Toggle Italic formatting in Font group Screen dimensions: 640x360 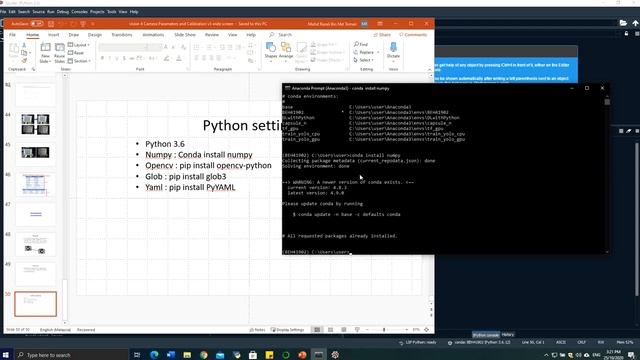[109, 58]
